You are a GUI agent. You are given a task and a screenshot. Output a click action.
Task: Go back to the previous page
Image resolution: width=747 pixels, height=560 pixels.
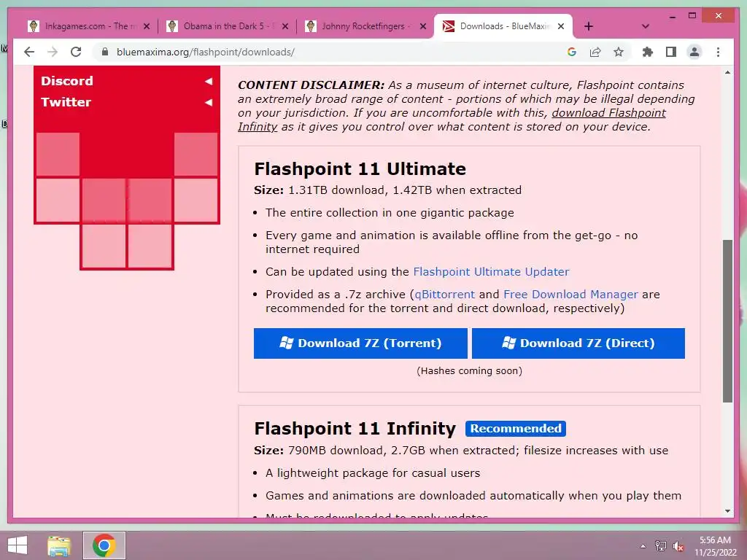point(29,52)
